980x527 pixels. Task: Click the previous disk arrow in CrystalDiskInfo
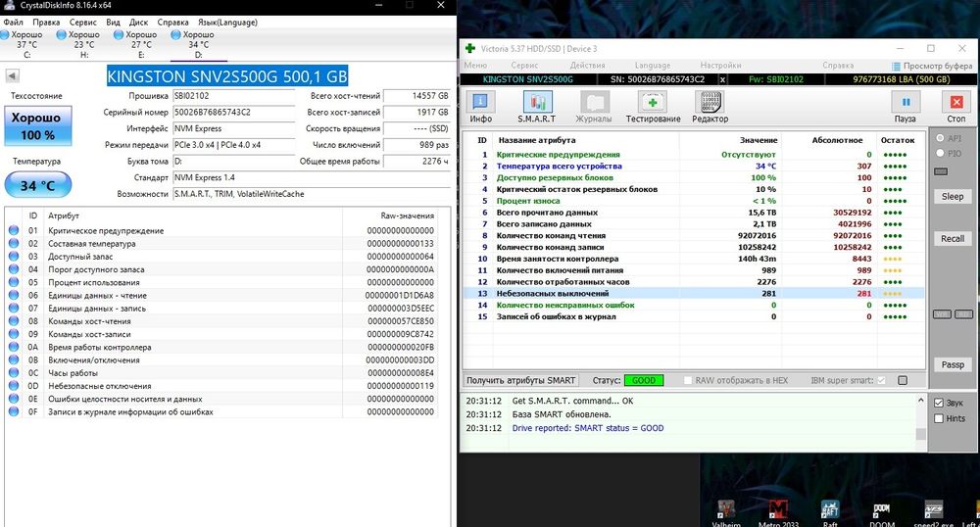(12, 75)
